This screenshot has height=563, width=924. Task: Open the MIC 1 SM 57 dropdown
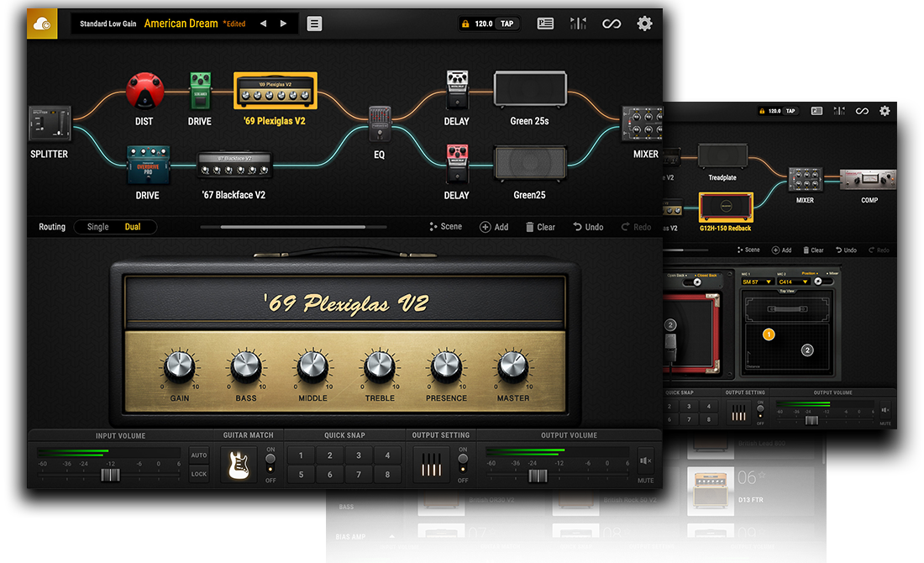757,281
